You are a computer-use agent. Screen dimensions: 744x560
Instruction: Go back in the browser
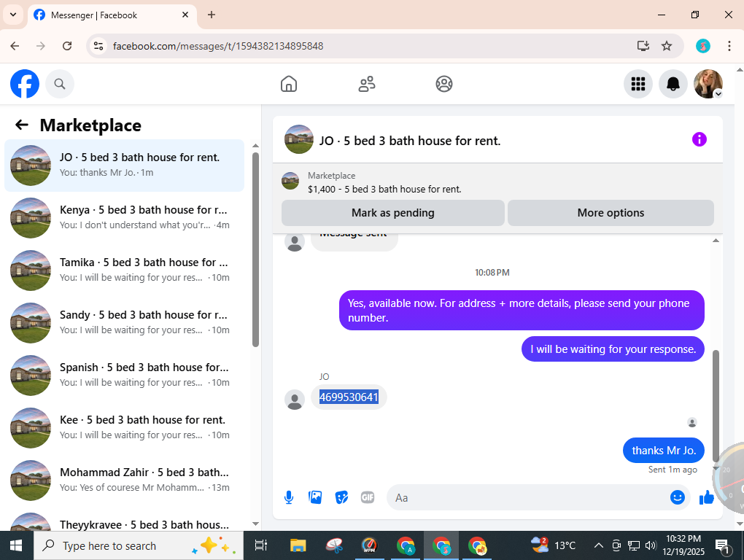(15, 46)
